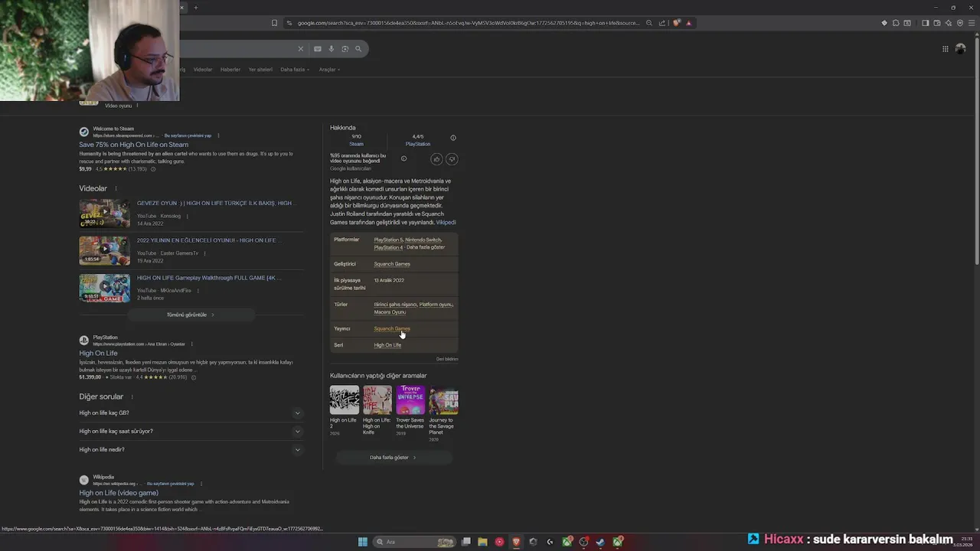This screenshot has width=980, height=551.
Task: Open Steam from the taskbar
Action: coord(601,542)
